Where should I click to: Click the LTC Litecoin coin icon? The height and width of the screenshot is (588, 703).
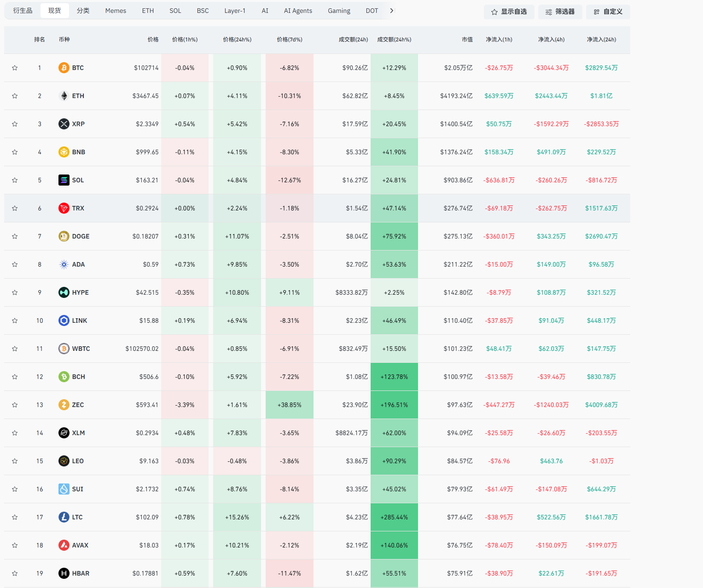click(64, 517)
